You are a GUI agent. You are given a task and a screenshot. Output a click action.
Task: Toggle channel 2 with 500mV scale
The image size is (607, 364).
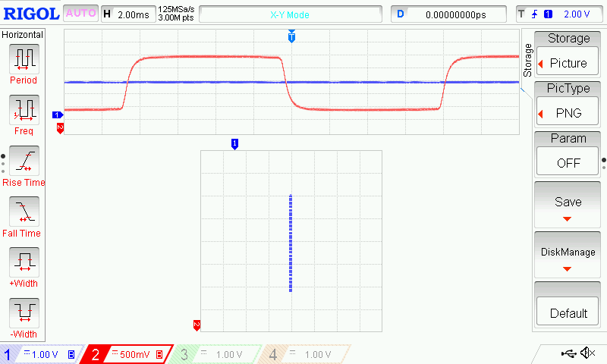tap(127, 354)
